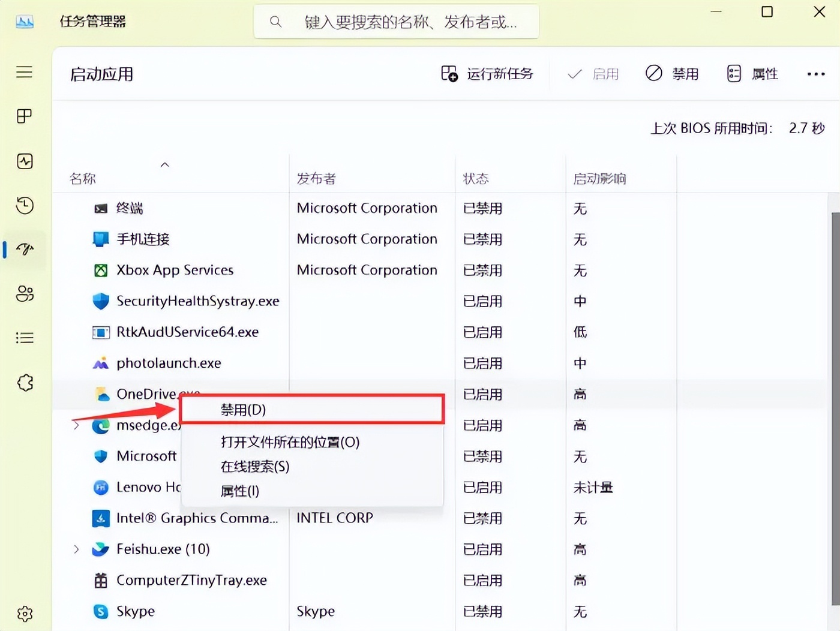Select the Startup apps sidebar icon

point(24,250)
